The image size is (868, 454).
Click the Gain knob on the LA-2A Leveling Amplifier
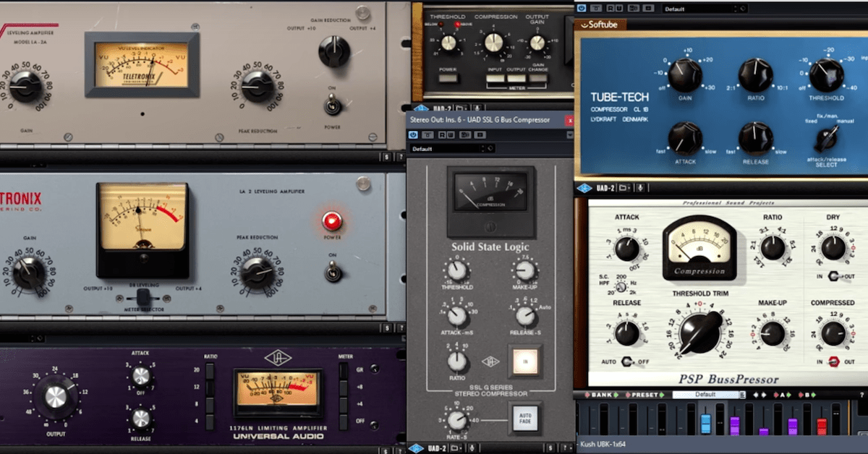(x=25, y=87)
